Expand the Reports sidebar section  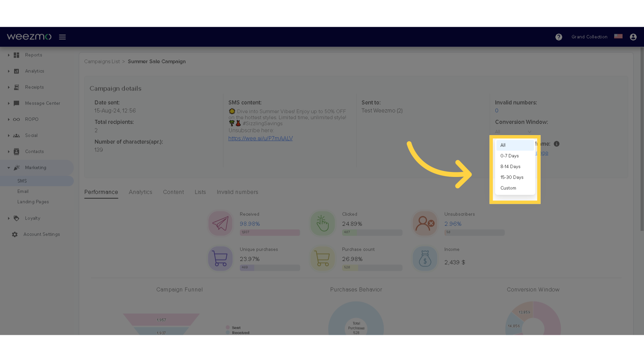(x=9, y=55)
